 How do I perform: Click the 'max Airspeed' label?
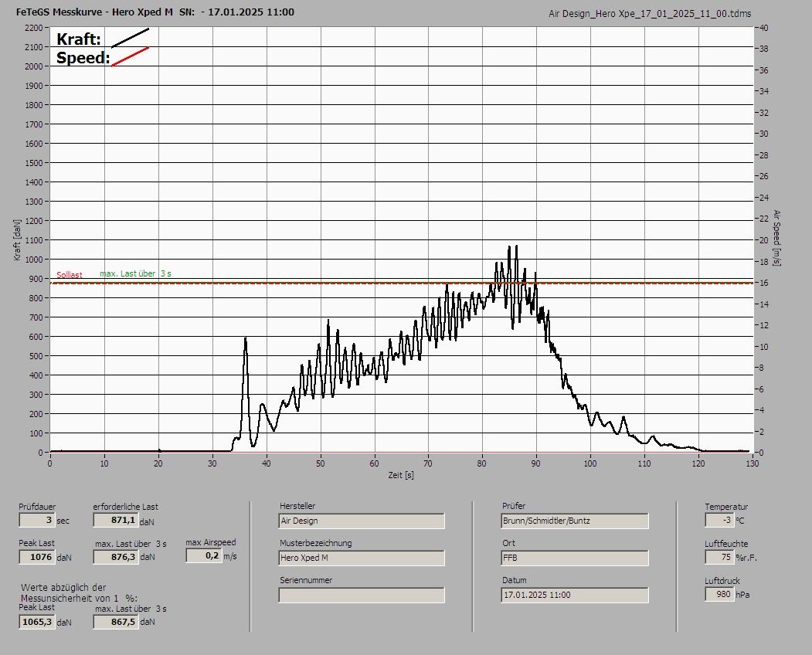pyautogui.click(x=211, y=542)
